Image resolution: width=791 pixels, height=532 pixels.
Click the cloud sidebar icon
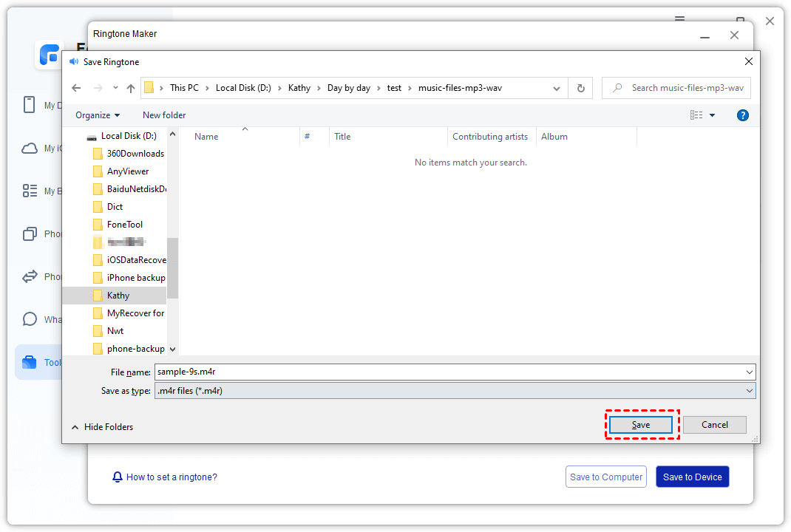(30, 148)
